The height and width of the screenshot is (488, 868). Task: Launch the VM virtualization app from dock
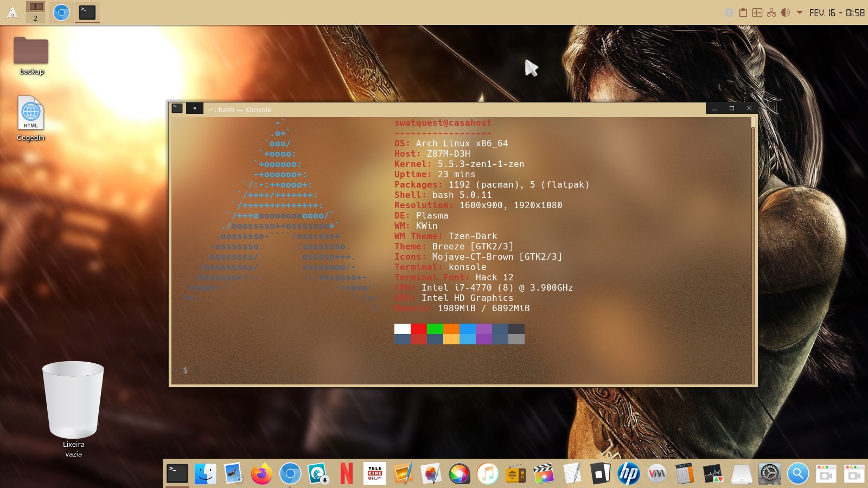(x=657, y=474)
